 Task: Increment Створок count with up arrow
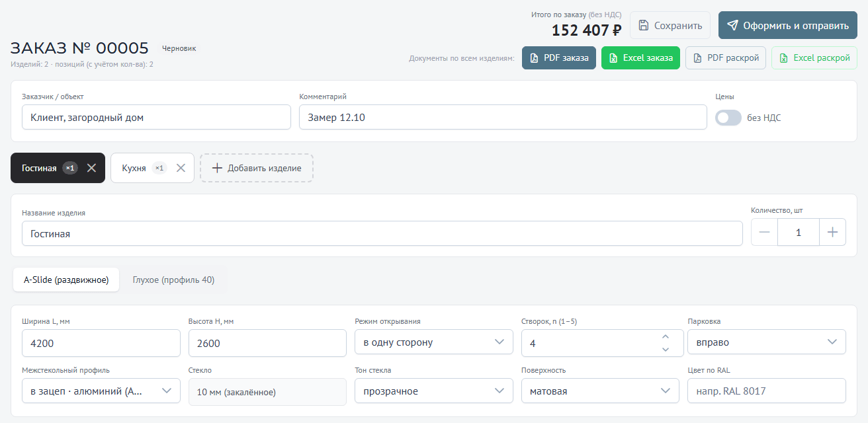666,337
